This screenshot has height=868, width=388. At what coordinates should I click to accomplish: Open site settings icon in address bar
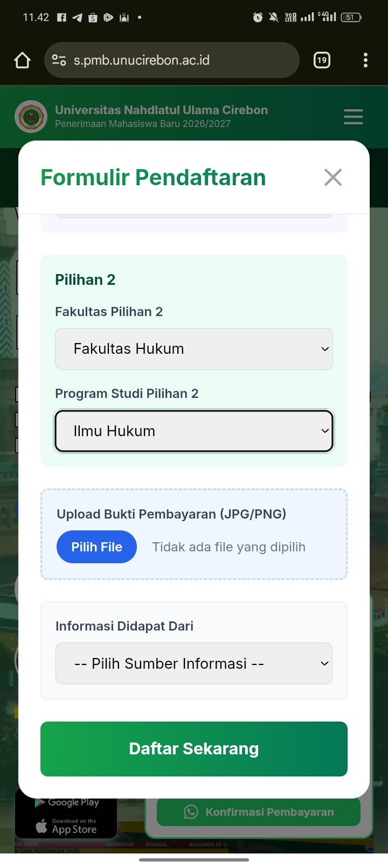pos(59,60)
